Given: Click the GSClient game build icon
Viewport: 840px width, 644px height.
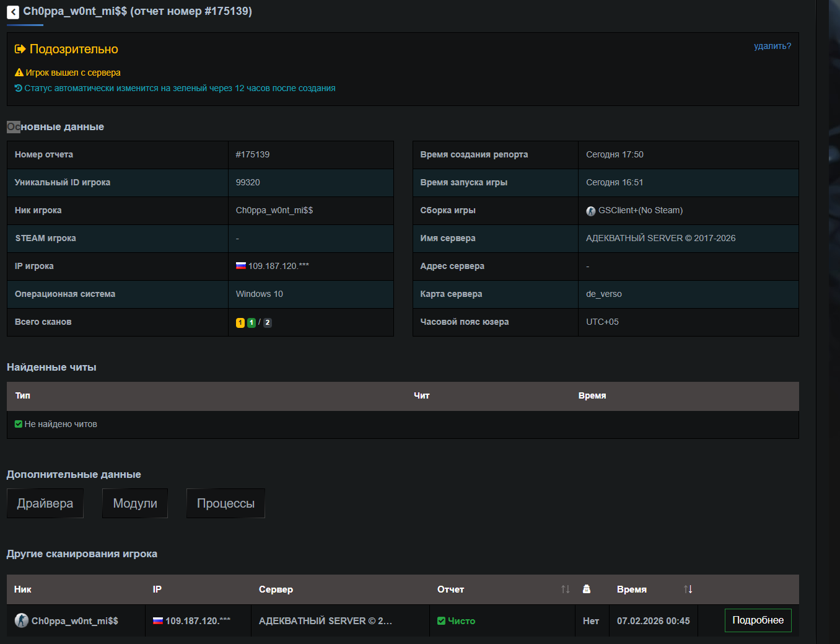Looking at the screenshot, I should click(x=591, y=211).
